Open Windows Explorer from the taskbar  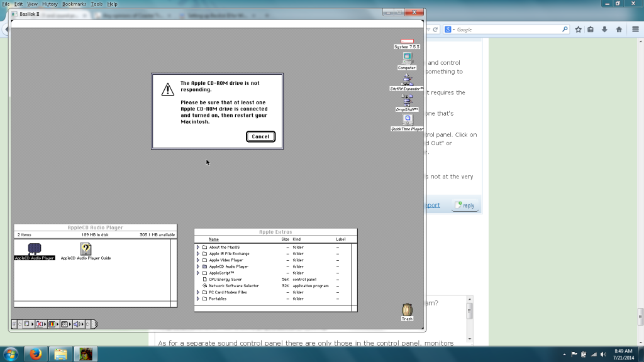click(61, 354)
